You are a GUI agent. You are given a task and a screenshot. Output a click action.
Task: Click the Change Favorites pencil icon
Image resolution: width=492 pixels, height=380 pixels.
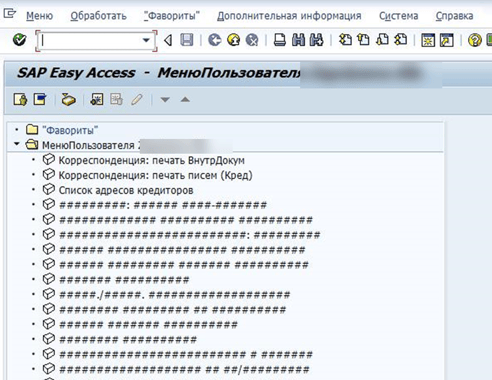pyautogui.click(x=137, y=99)
